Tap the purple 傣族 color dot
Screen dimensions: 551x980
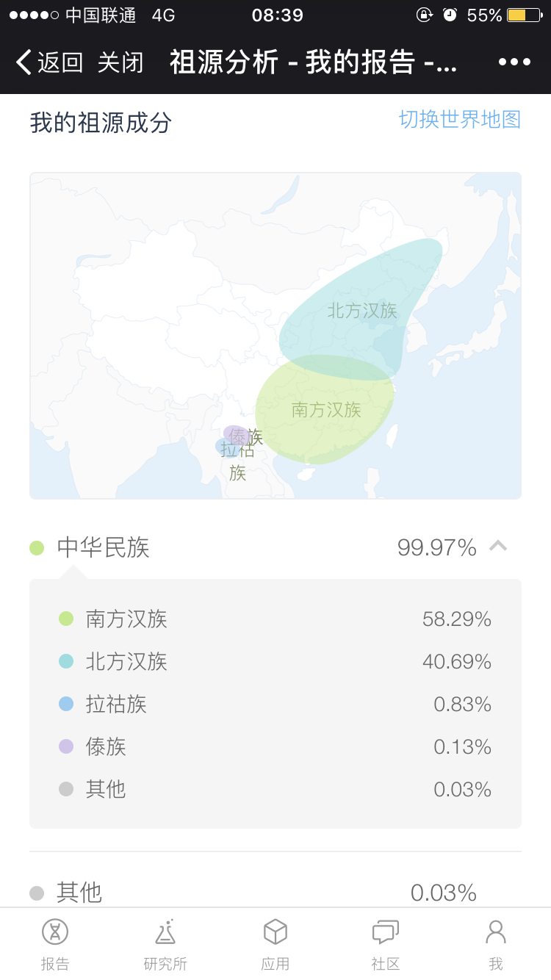[66, 746]
